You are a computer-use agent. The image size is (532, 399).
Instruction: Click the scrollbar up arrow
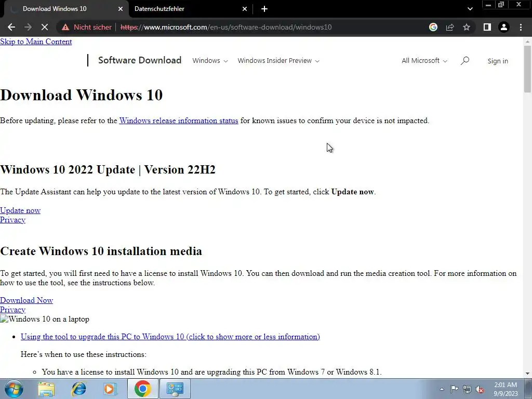[x=527, y=42]
